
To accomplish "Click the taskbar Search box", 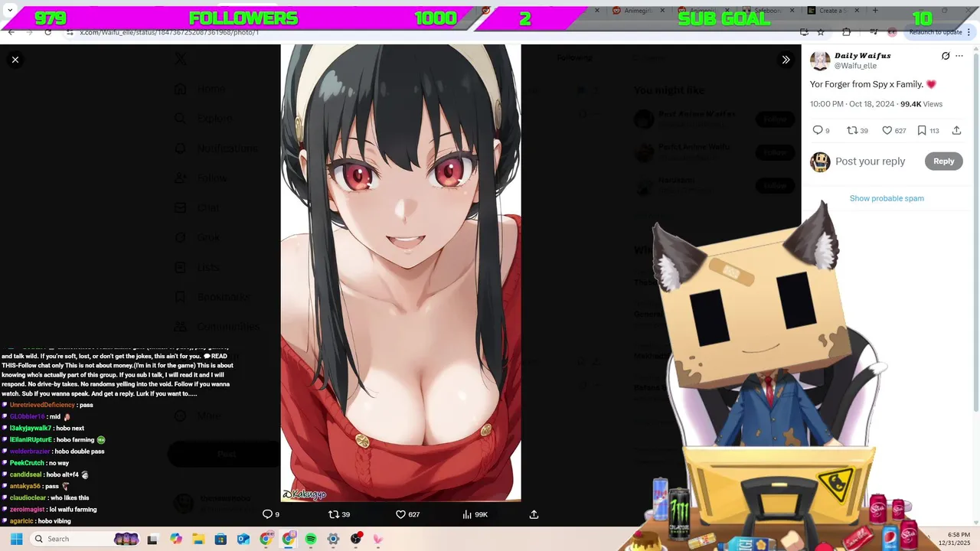I will [87, 539].
